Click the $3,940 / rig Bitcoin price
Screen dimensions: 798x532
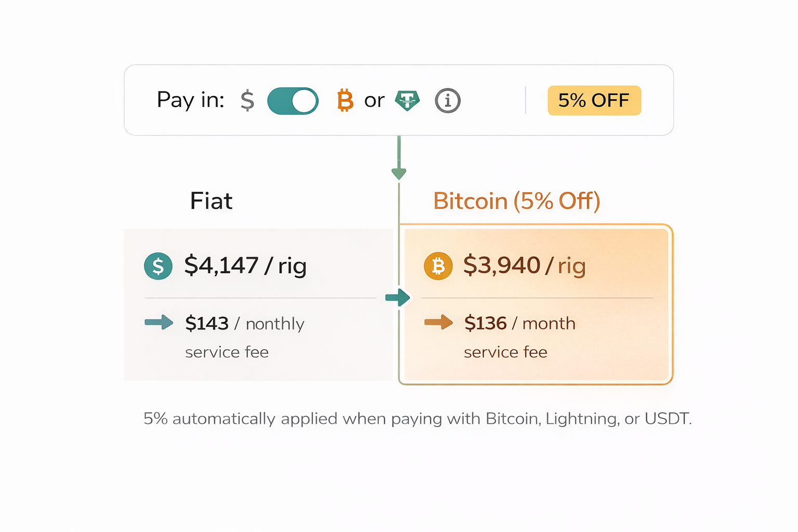(524, 265)
